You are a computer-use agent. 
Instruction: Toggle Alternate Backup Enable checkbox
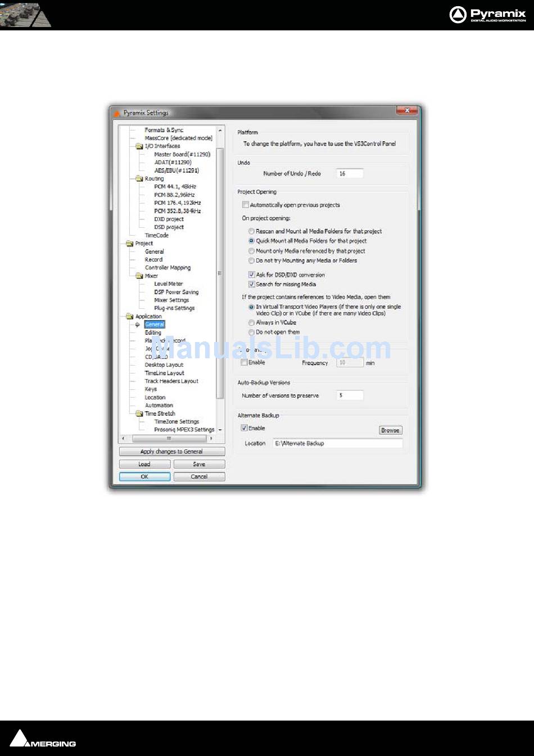coord(245,427)
